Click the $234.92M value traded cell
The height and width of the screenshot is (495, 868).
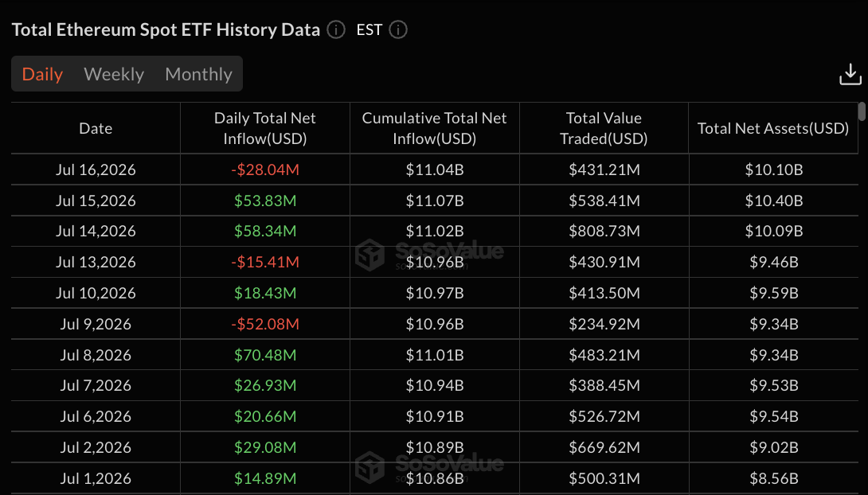[x=604, y=324]
